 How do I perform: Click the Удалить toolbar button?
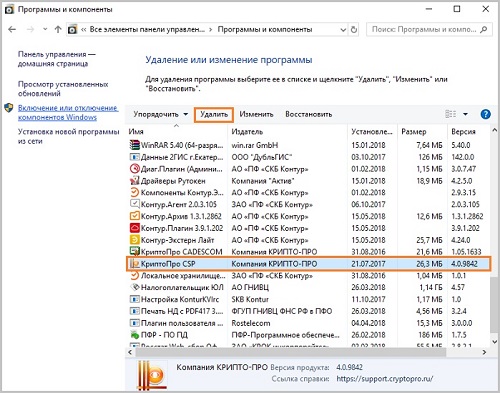point(214,114)
